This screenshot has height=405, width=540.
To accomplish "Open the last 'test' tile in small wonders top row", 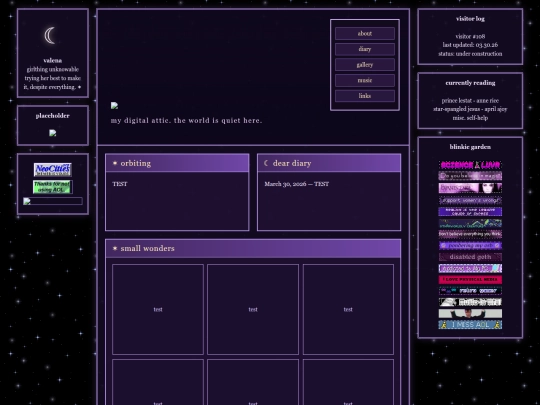I will tap(348, 309).
